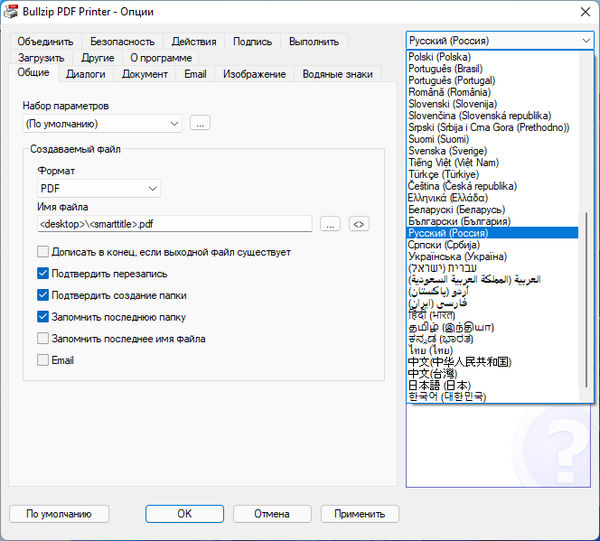This screenshot has width=600, height=541.
Task: Choose Português (Portugal) language
Action: pos(492,80)
